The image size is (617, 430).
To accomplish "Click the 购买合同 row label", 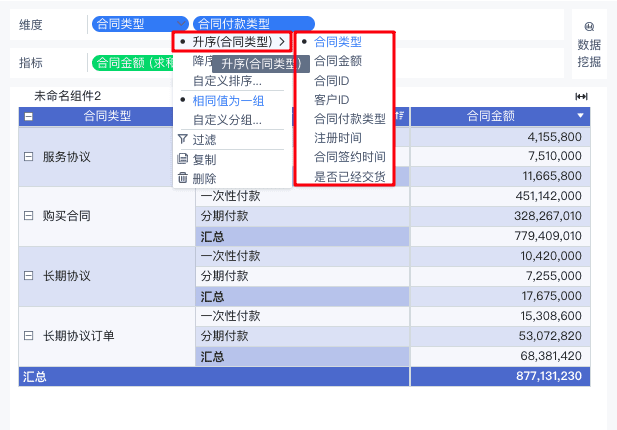I will (x=67, y=216).
